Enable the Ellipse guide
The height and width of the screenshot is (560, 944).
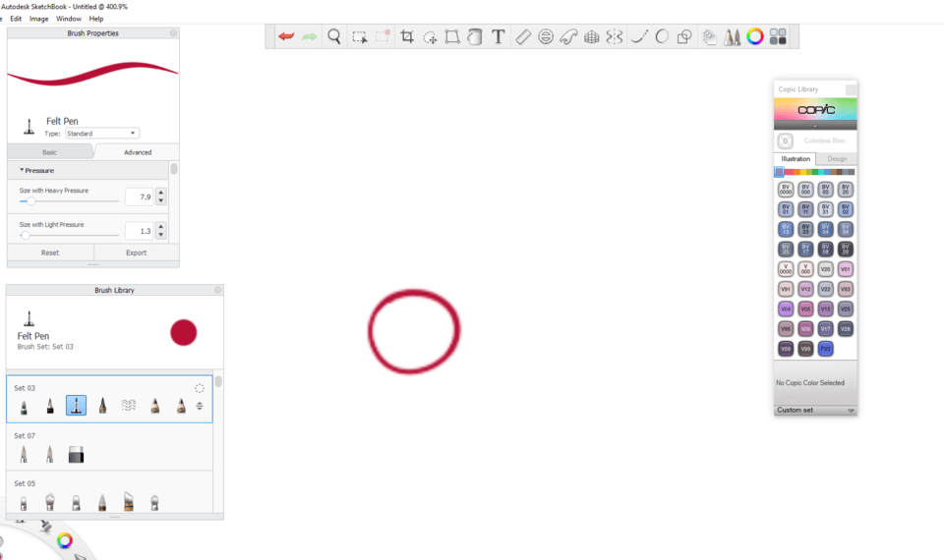546,36
